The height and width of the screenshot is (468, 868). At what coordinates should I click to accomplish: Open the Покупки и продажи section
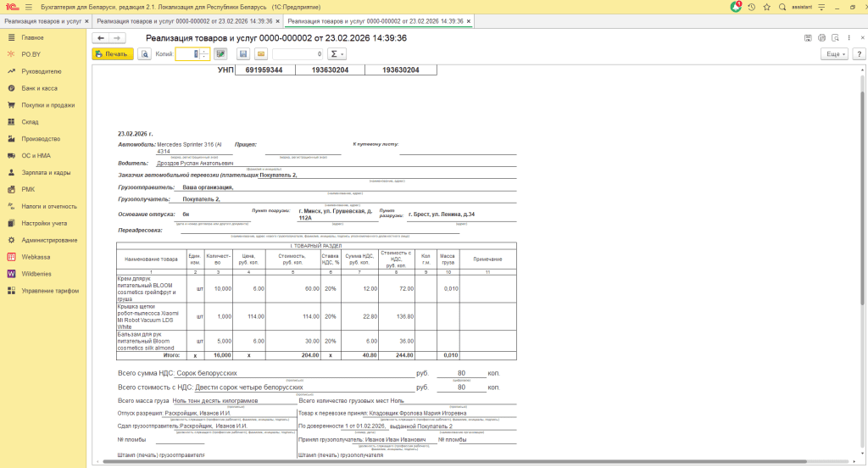47,105
